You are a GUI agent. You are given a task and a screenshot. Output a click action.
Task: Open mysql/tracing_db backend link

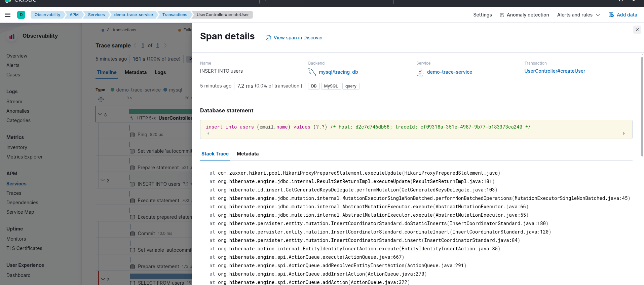tap(338, 72)
